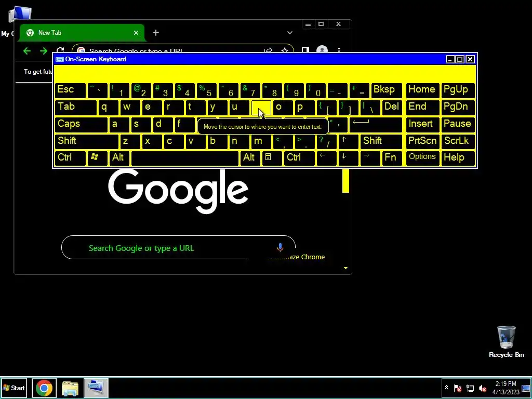
Task: Click the tilde backtick key
Action: click(x=97, y=90)
